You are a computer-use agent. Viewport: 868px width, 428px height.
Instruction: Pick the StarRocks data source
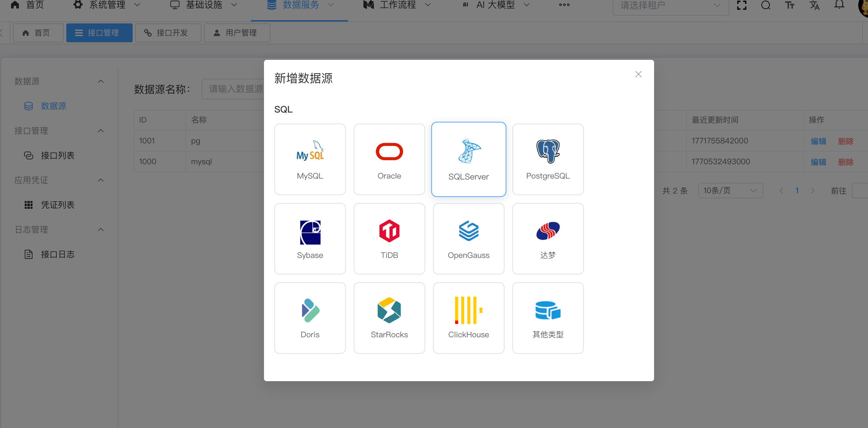(389, 318)
